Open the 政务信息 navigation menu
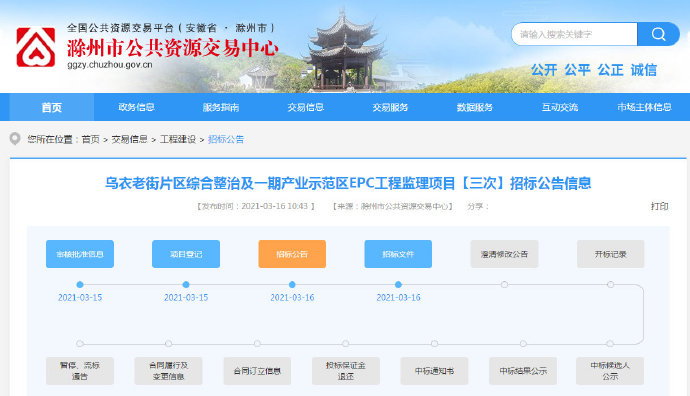Viewport: 690px width, 396px height. coord(136,107)
